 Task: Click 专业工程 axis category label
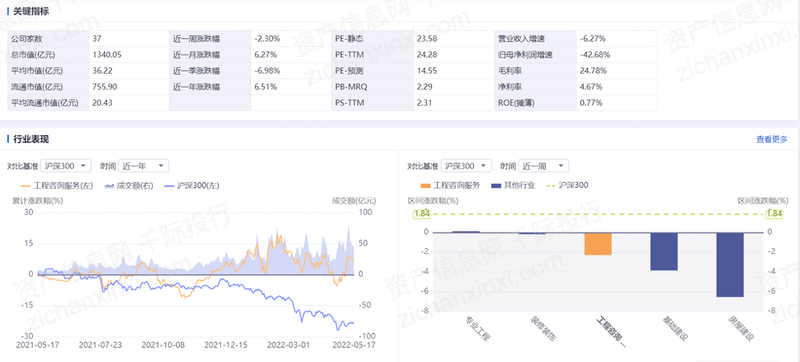[478, 328]
